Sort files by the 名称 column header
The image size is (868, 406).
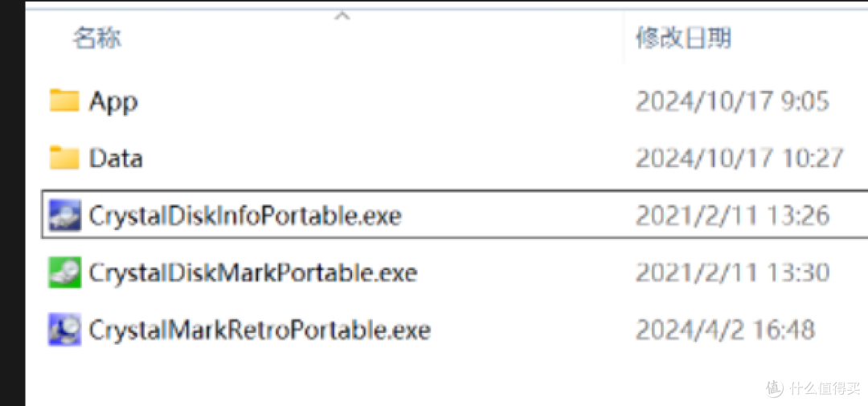click(x=97, y=39)
